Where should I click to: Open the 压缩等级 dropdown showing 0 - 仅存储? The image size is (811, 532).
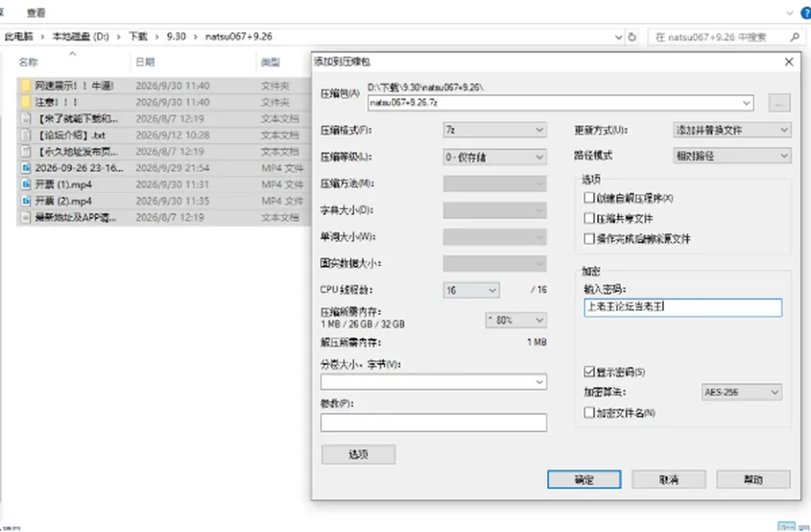pyautogui.click(x=494, y=157)
